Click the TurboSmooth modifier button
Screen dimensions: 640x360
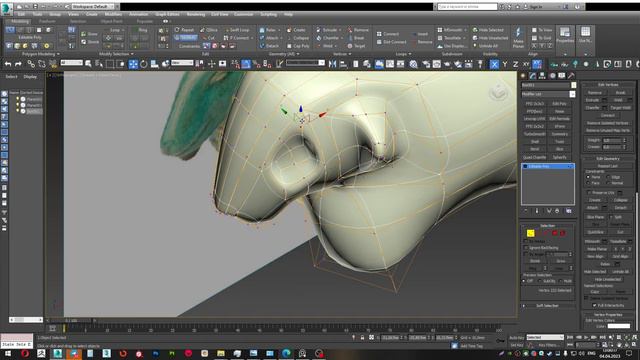coord(535,134)
